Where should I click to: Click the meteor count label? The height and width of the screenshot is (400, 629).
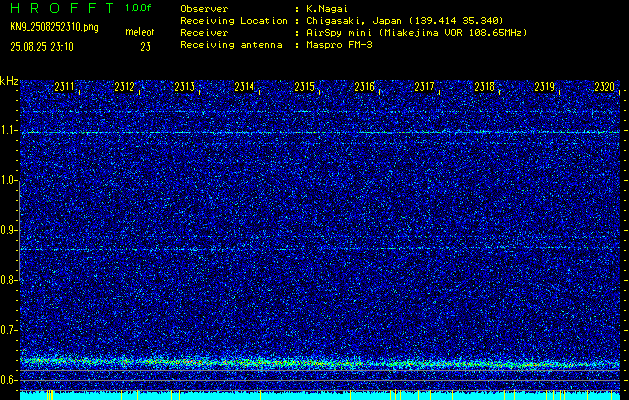(140, 32)
